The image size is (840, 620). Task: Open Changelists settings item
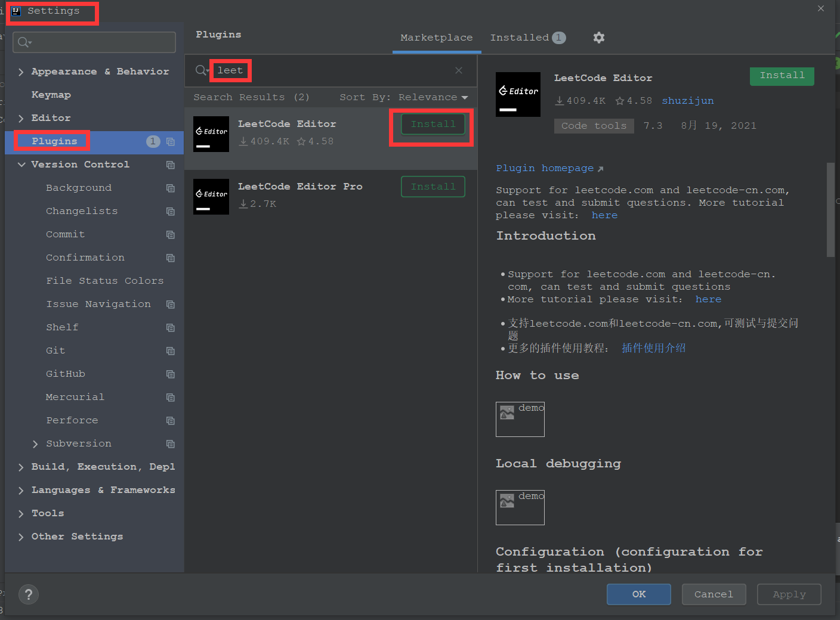[x=82, y=211]
